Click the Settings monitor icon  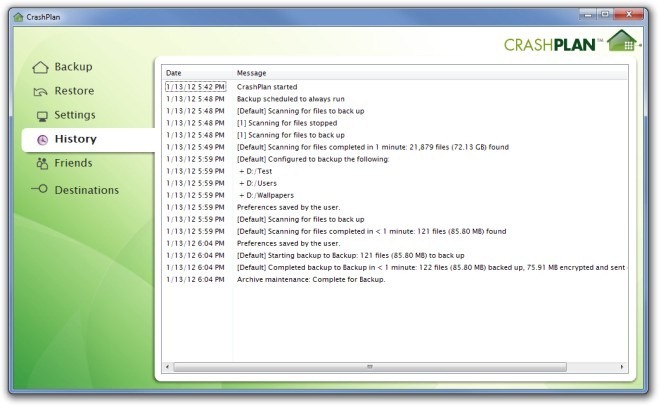(x=42, y=116)
